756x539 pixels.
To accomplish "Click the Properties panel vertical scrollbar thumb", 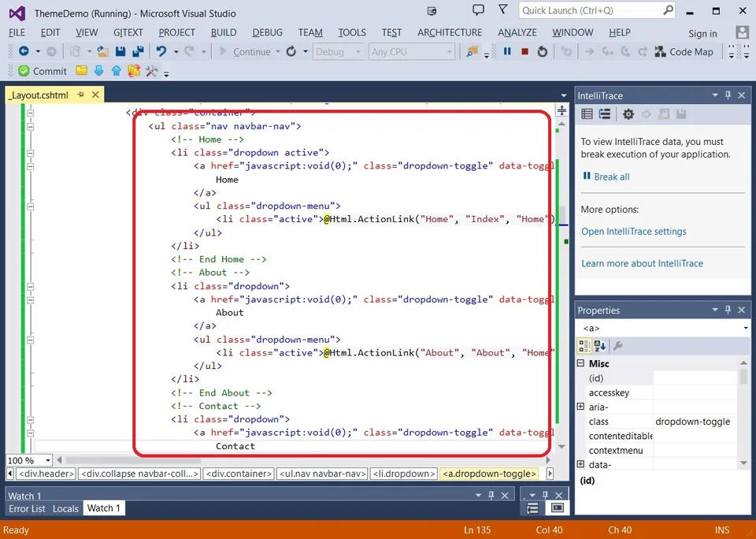I will coord(743,377).
